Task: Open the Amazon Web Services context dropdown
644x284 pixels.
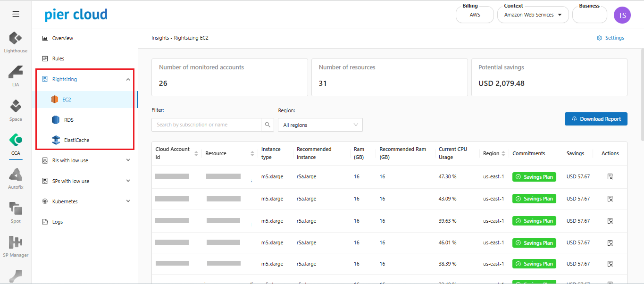Action: click(533, 15)
